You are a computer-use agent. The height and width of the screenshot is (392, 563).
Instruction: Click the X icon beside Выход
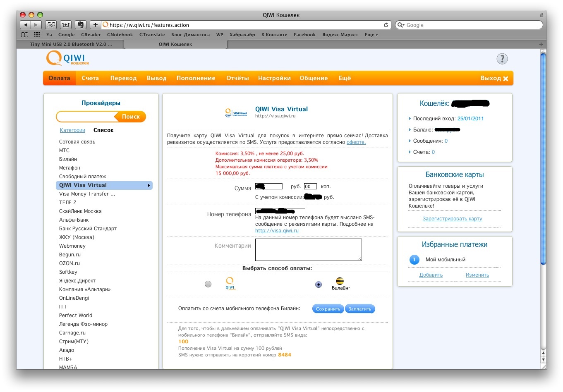tap(506, 79)
